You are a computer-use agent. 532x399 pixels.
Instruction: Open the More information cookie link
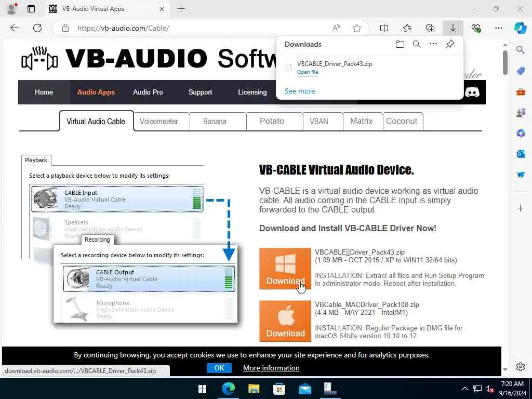(271, 368)
